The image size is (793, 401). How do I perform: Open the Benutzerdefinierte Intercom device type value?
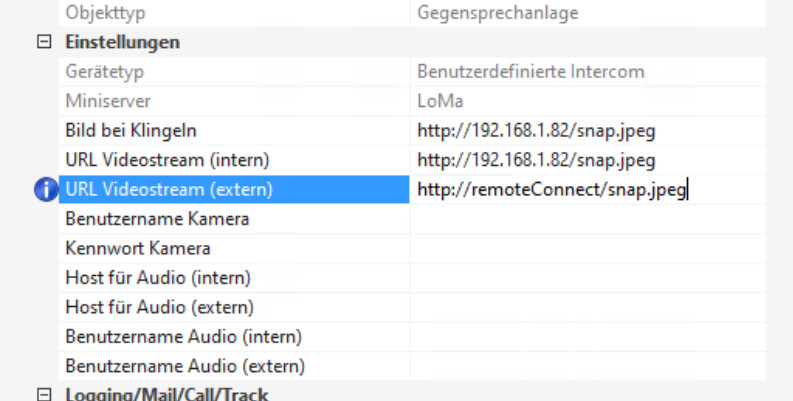[x=530, y=72]
